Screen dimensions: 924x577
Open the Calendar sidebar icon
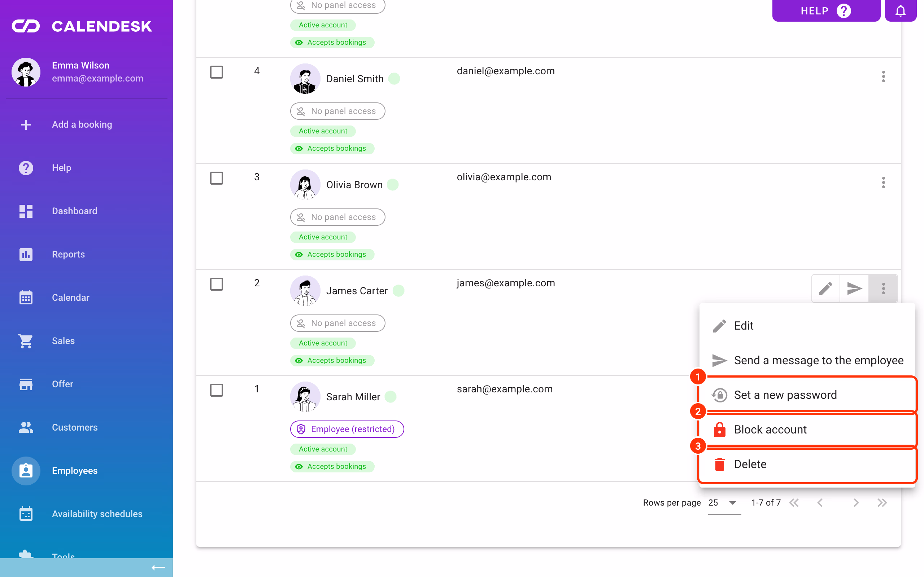[26, 298]
